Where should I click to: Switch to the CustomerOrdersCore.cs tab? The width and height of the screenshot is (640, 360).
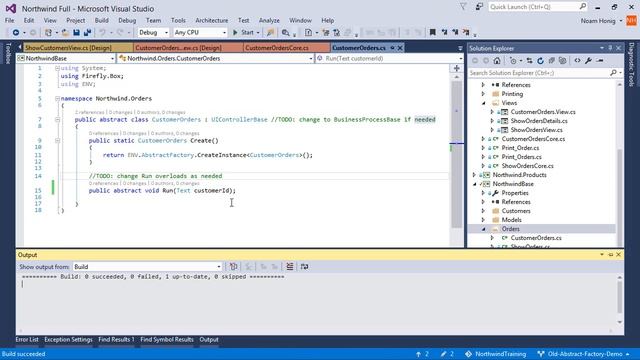[286, 48]
